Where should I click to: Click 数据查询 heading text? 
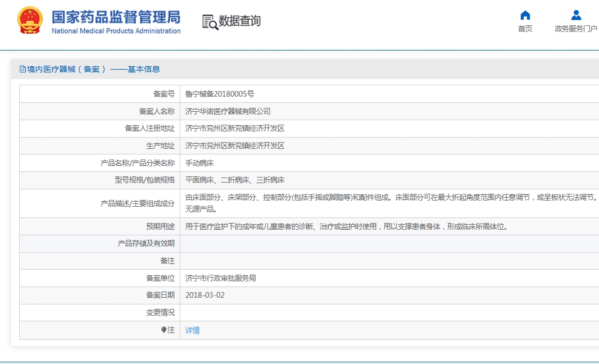239,21
